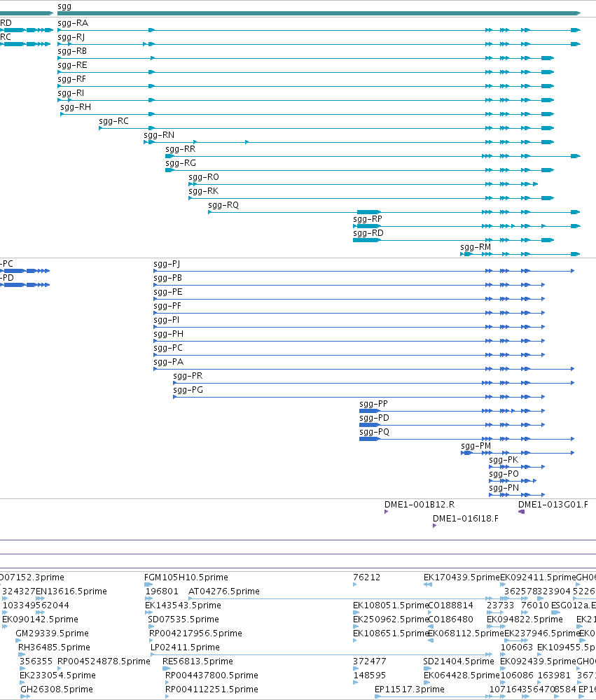Click the sgg-PM protein label
The image size is (596, 700).
click(476, 445)
